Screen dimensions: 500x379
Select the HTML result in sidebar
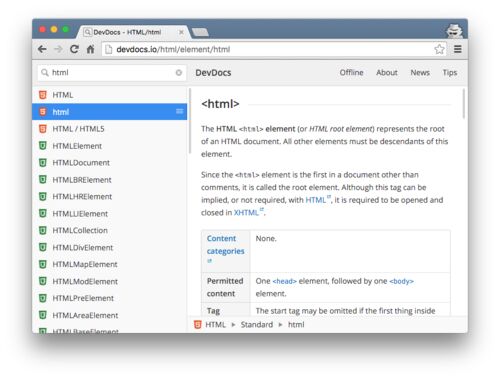tap(109, 95)
